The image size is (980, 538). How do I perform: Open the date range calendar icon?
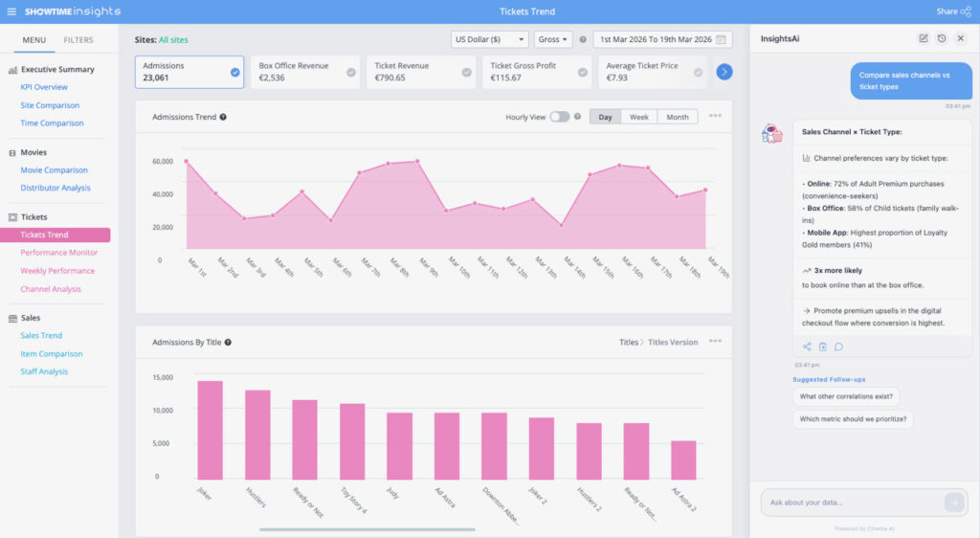721,39
